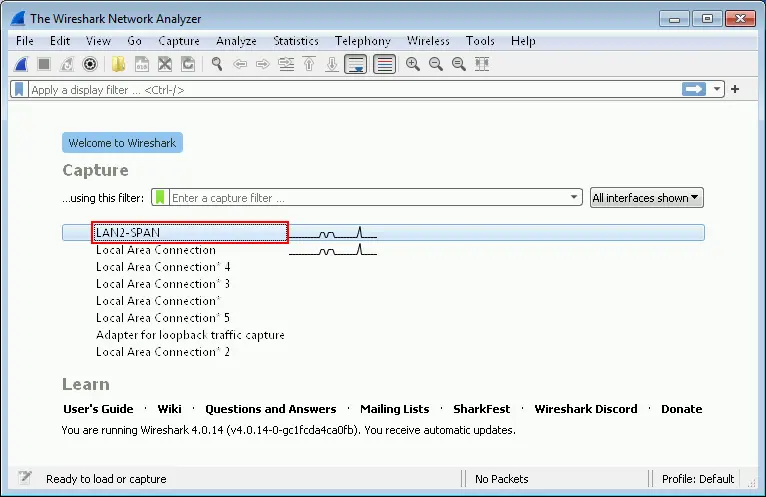Open display filter bookmark menu
Viewport: 766px width, 497px height.
[19, 89]
